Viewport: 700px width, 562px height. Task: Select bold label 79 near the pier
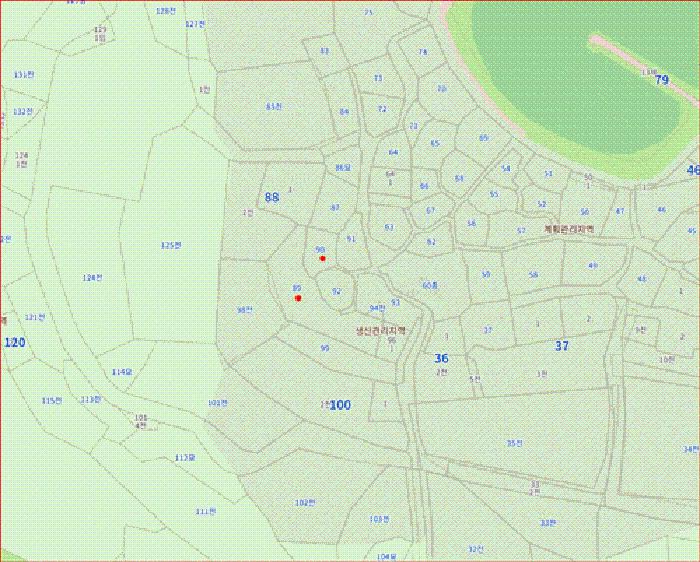[x=661, y=79]
